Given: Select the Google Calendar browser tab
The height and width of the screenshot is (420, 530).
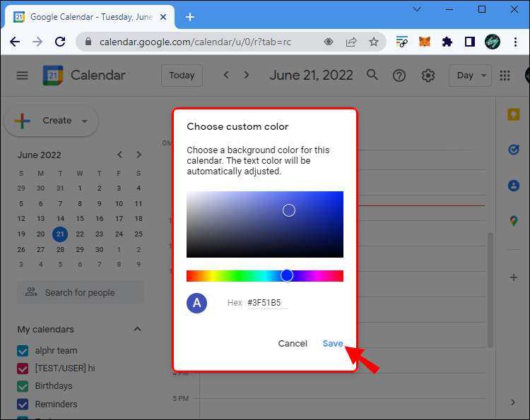Looking at the screenshot, I should (x=90, y=17).
